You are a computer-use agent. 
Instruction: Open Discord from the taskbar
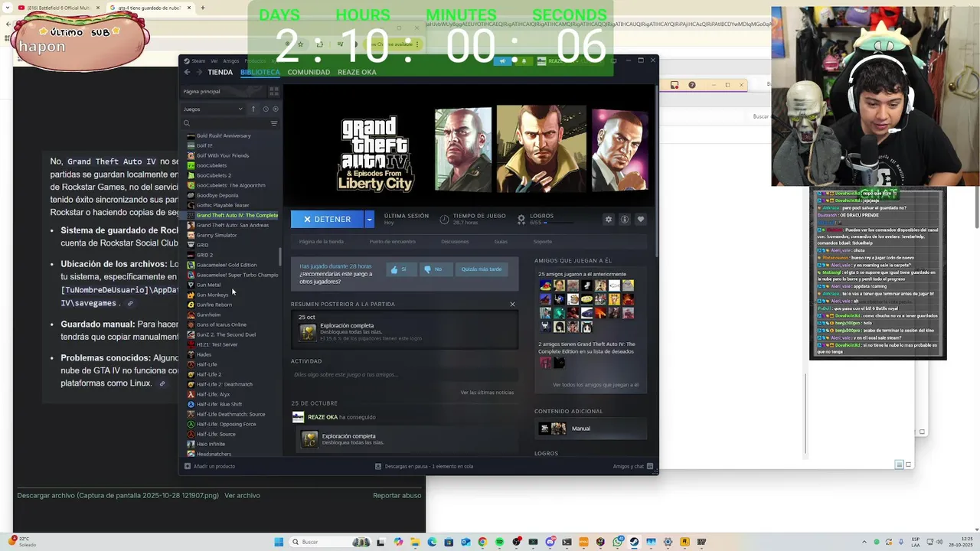coord(550,542)
